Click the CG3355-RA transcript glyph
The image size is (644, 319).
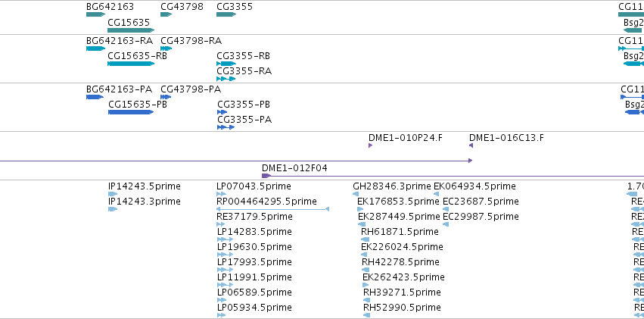(226, 79)
